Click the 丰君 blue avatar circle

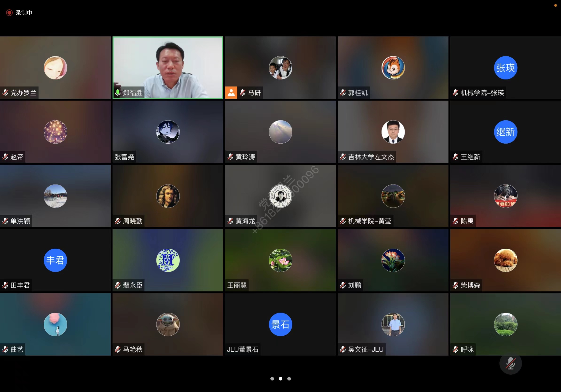[55, 260]
